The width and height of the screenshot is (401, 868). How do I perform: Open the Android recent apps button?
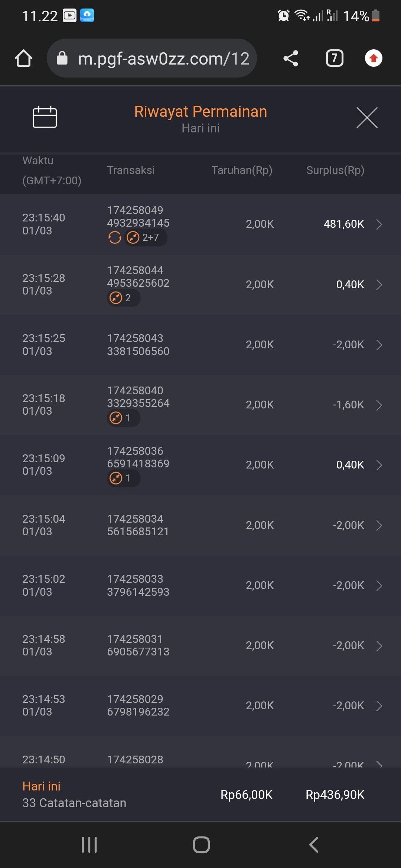89,845
